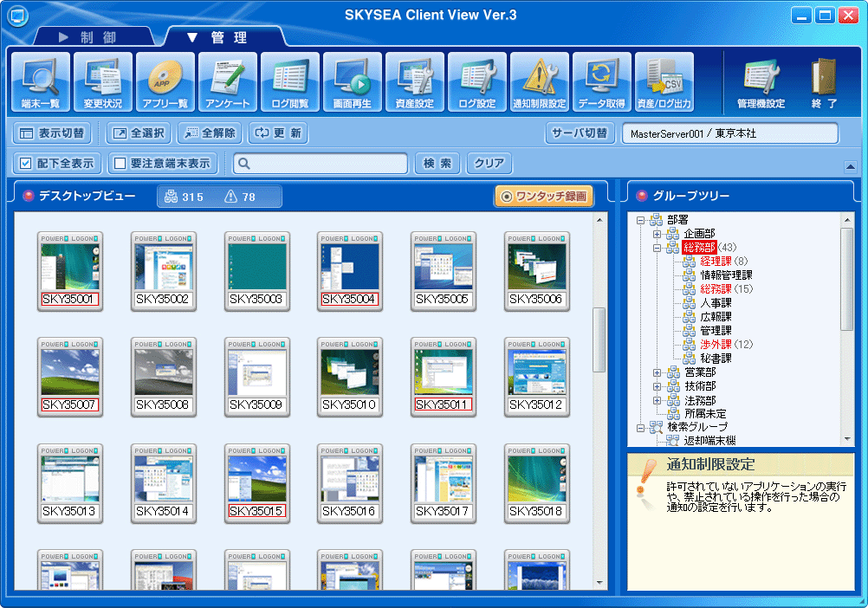Select 経理課 in the group tree
Viewport: 868px width, 608px height.
tap(716, 261)
